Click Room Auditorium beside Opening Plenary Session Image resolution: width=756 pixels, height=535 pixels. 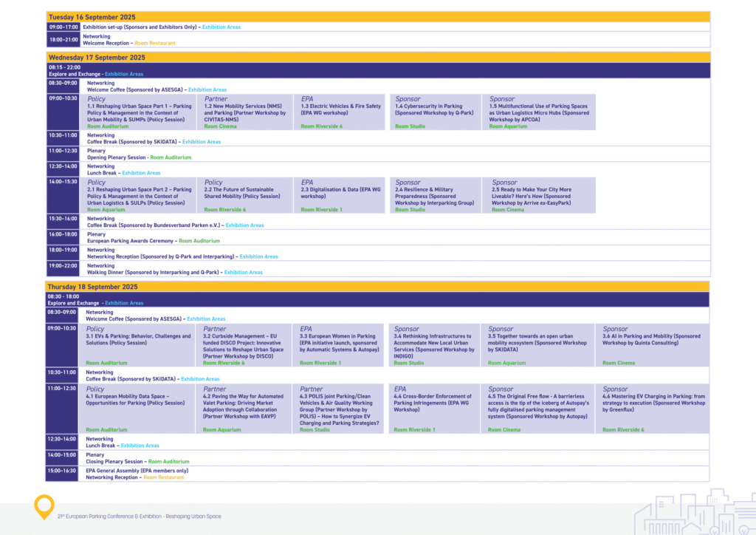(170, 157)
